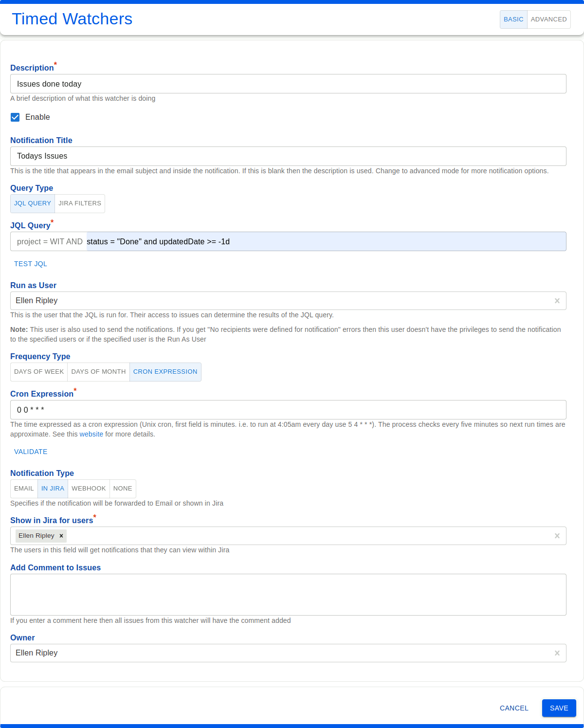The image size is (584, 728).
Task: Toggle the Enable checkbox
Action: click(15, 117)
